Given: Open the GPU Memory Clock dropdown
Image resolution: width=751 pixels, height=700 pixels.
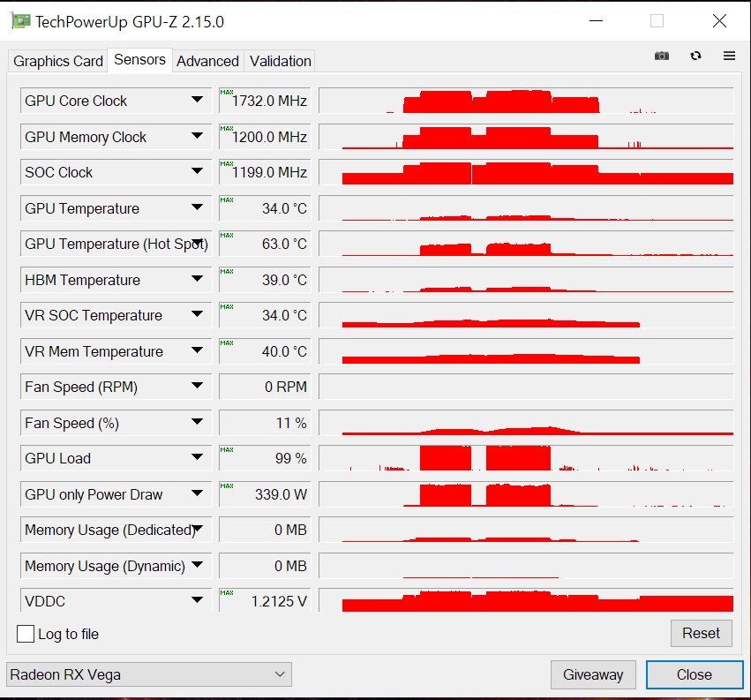Looking at the screenshot, I should click(197, 136).
